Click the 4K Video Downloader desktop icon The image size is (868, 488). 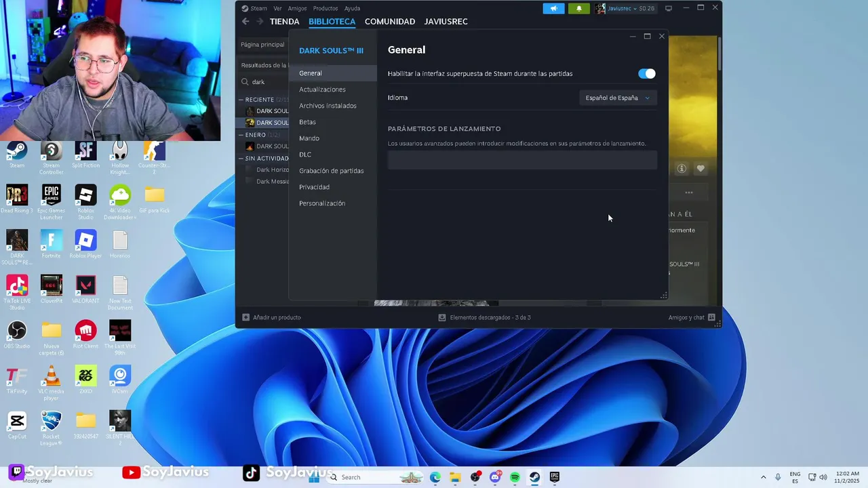[120, 202]
